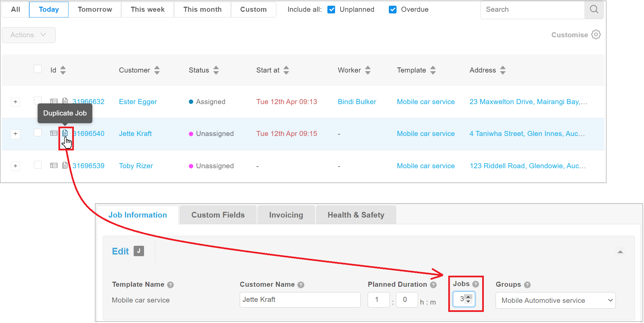The width and height of the screenshot is (644, 323).
Task: Click the Customer Name field Jette Kraft
Action: click(300, 299)
